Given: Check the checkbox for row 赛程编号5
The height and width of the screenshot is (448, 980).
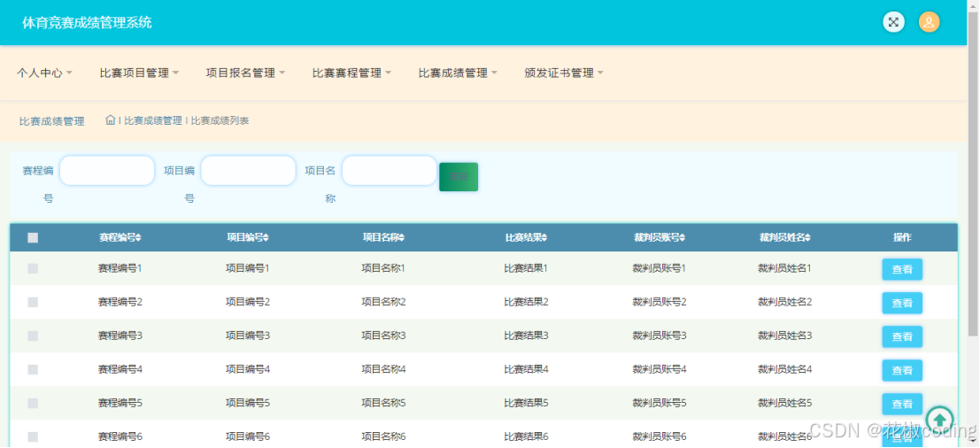Looking at the screenshot, I should [33, 404].
